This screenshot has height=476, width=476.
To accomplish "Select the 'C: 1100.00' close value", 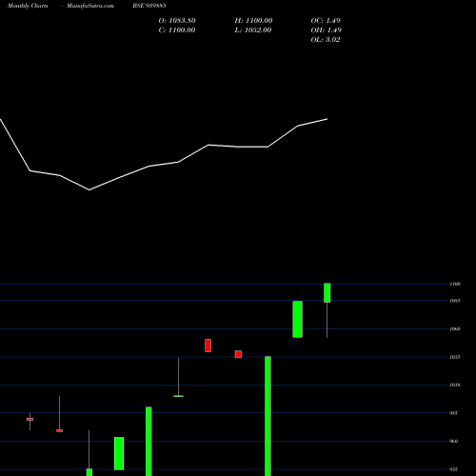I will [177, 30].
